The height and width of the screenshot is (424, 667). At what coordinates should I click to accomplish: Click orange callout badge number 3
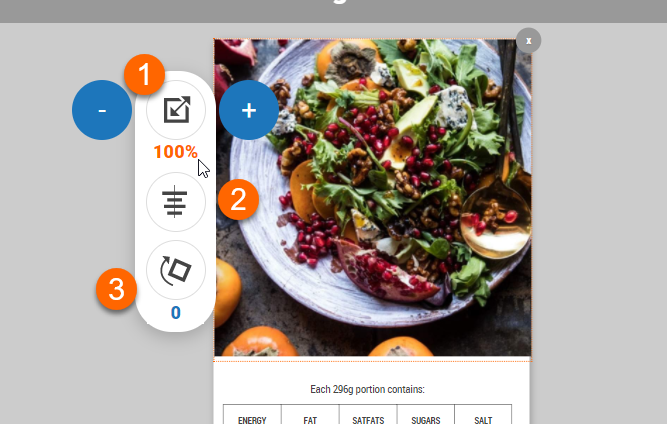(117, 289)
